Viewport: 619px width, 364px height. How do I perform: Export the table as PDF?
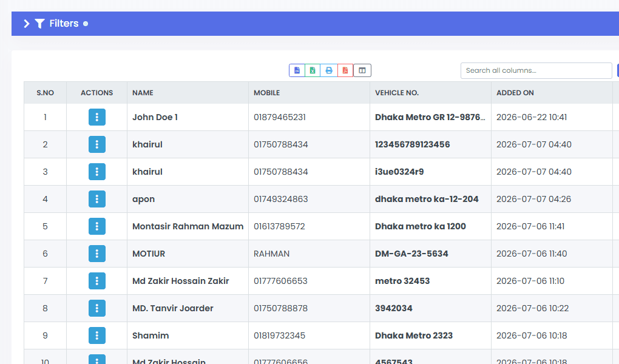tap(345, 70)
